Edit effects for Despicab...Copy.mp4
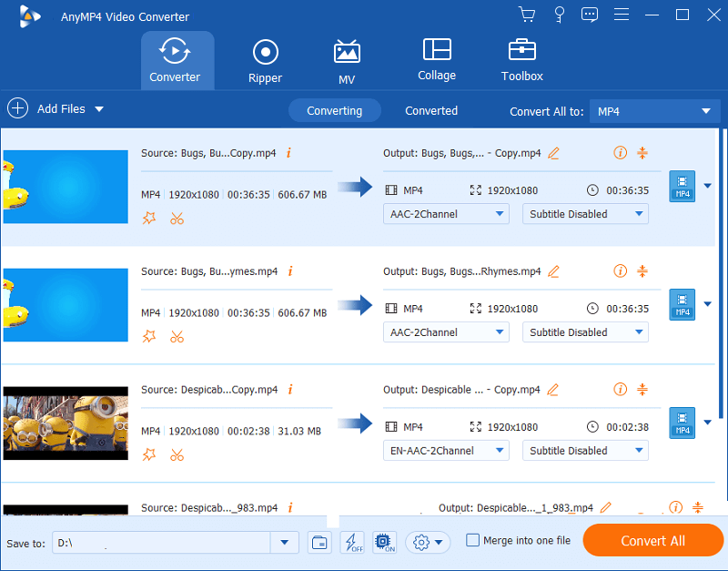The width and height of the screenshot is (728, 571). (x=149, y=454)
